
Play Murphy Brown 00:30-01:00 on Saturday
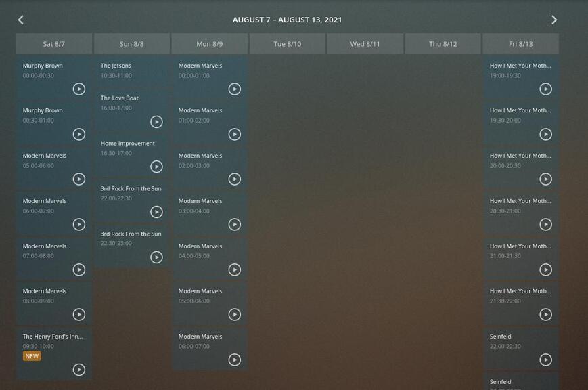pyautogui.click(x=78, y=134)
